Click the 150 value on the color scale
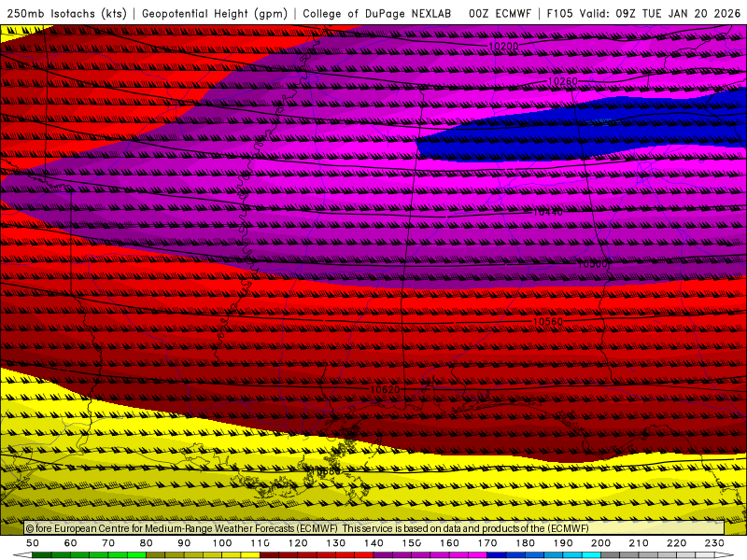Image resolution: width=747 pixels, height=560 pixels. pos(412,543)
